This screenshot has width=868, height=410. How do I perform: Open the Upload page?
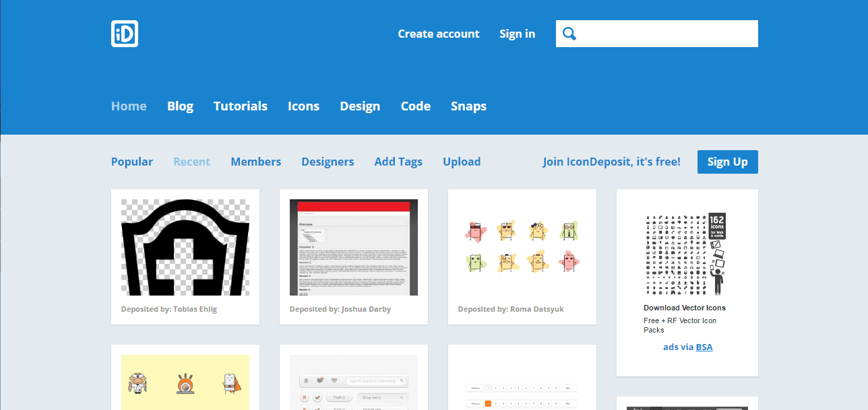pos(462,162)
